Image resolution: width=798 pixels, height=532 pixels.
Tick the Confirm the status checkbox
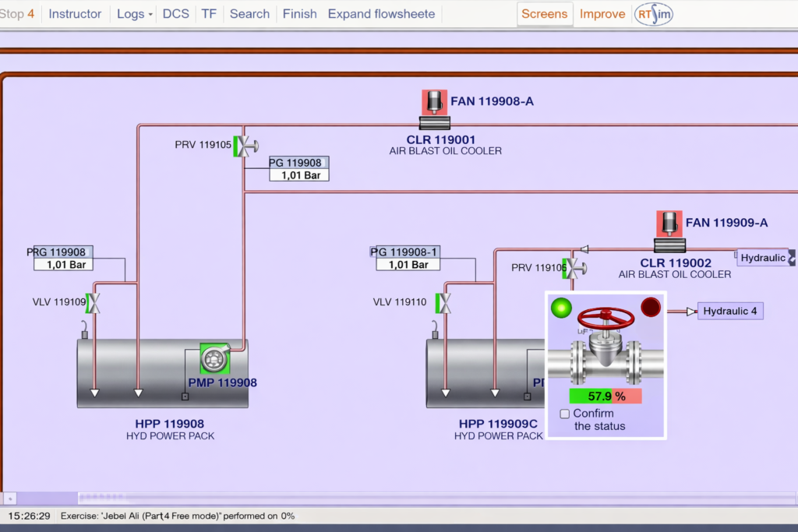[x=565, y=414]
